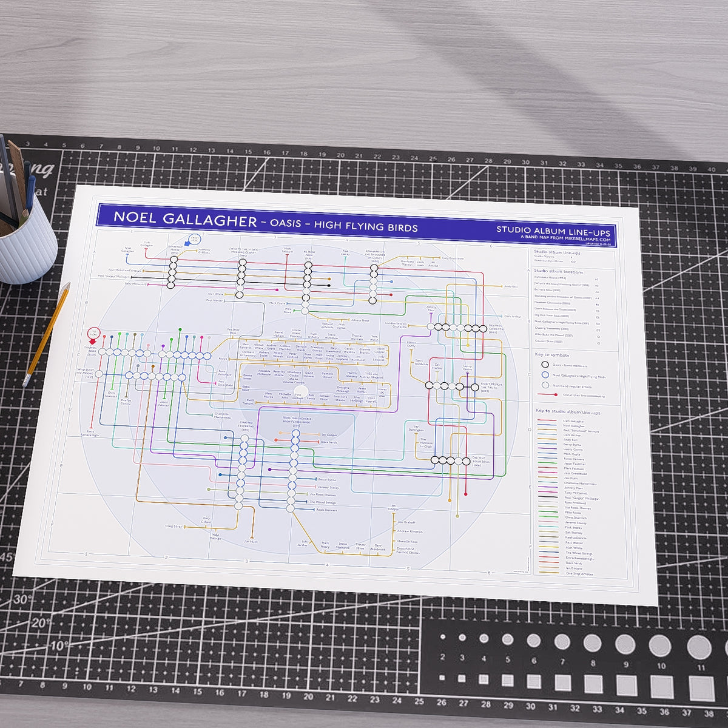Image resolution: width=728 pixels, height=728 pixels.
Task: Click the 'Mark Coyle' label on the map
Action: [277, 302]
